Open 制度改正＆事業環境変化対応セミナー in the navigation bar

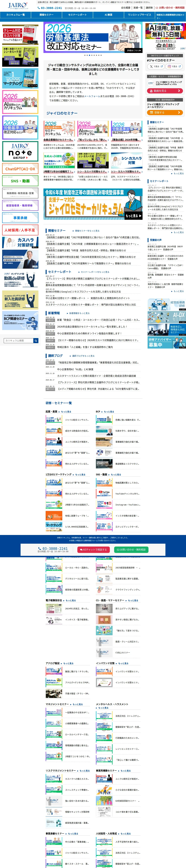[170, 16]
